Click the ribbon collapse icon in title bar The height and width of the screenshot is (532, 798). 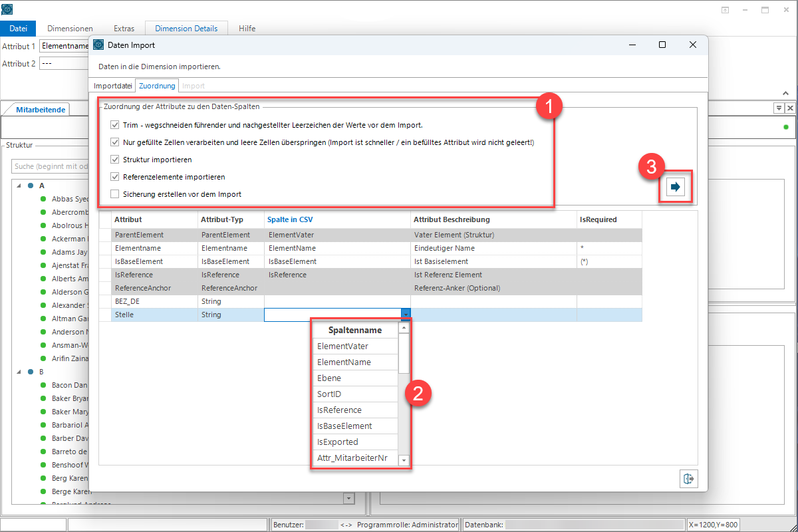click(x=725, y=10)
